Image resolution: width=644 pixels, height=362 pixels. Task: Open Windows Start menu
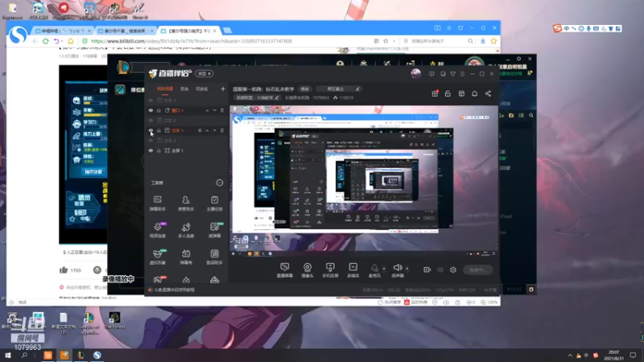7,356
